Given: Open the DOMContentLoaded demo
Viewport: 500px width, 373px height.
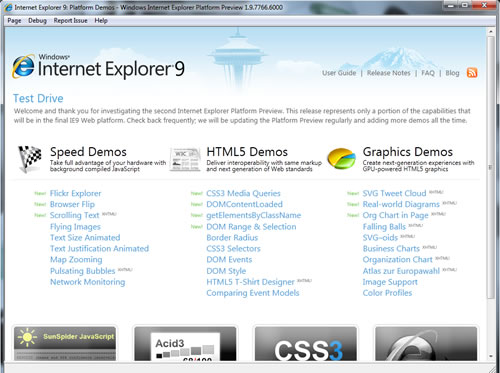Looking at the screenshot, I should 244,204.
